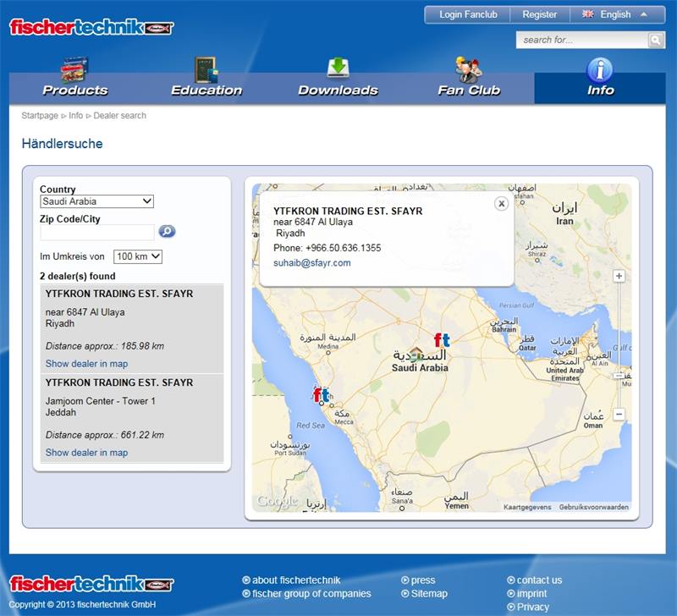Image resolution: width=677 pixels, height=616 pixels.
Task: Zoom in the map with plus button
Action: pyautogui.click(x=619, y=276)
